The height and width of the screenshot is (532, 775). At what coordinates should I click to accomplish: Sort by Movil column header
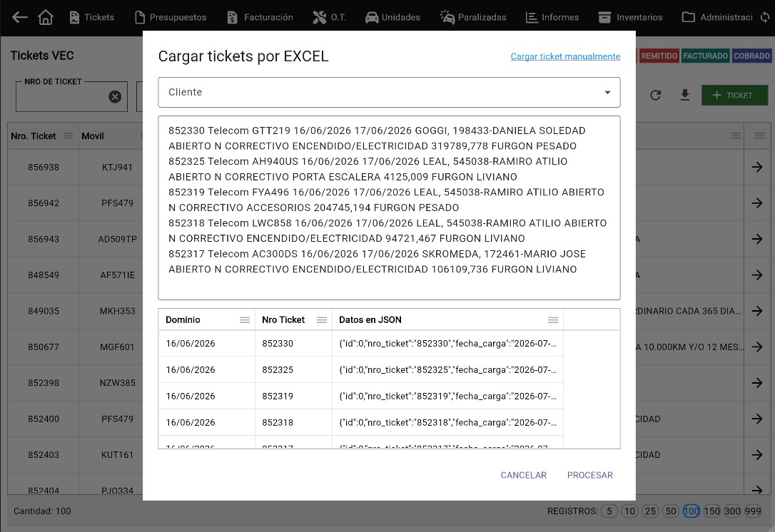tap(93, 135)
